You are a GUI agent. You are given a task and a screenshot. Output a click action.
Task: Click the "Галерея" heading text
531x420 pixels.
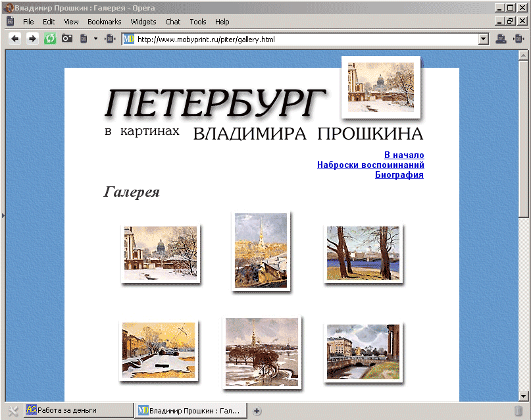[132, 192]
